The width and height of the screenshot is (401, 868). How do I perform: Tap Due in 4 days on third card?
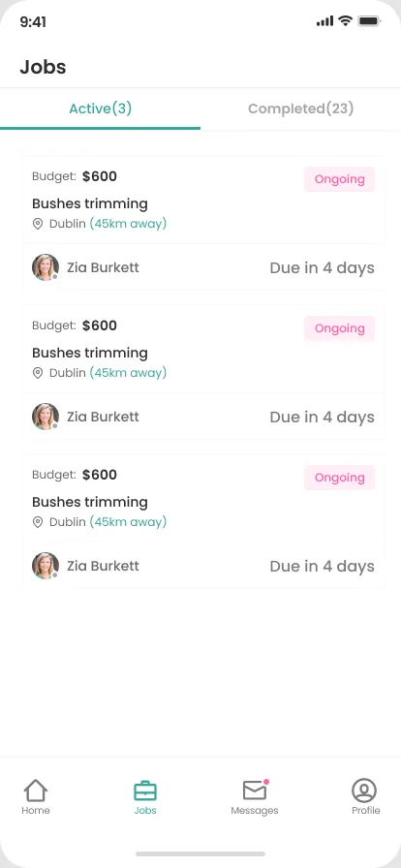[323, 567]
